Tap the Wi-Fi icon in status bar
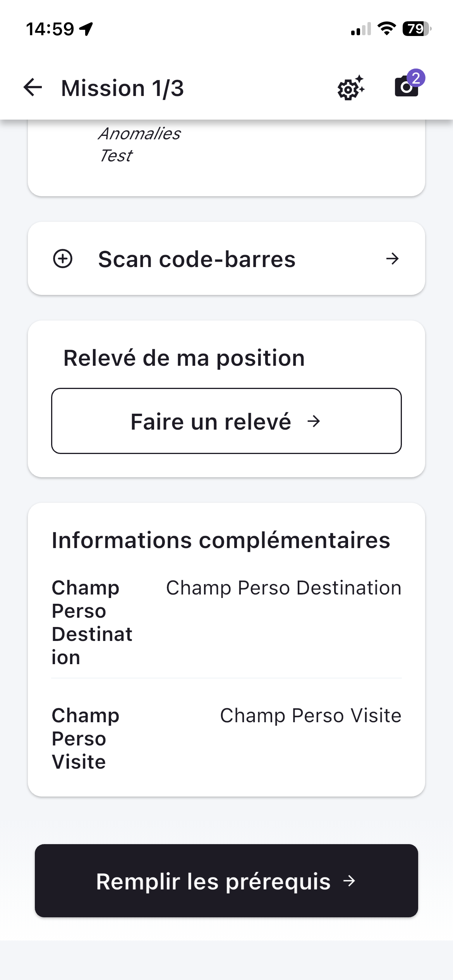 tap(386, 29)
